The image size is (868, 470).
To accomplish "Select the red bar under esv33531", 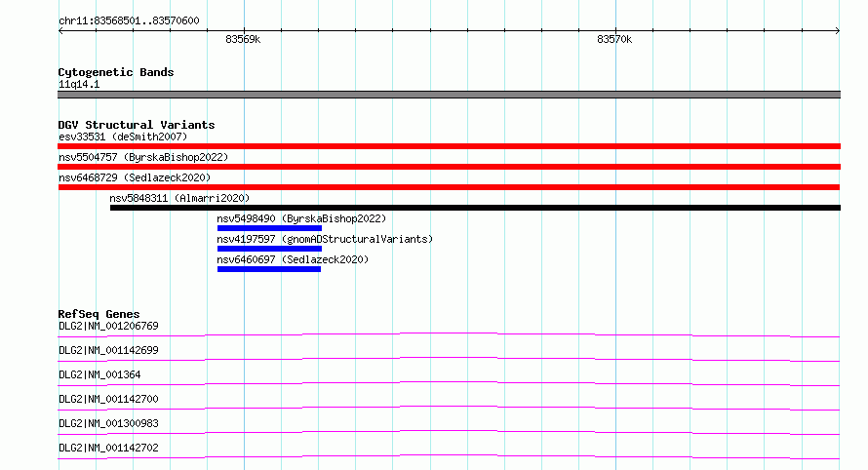I will [x=449, y=146].
